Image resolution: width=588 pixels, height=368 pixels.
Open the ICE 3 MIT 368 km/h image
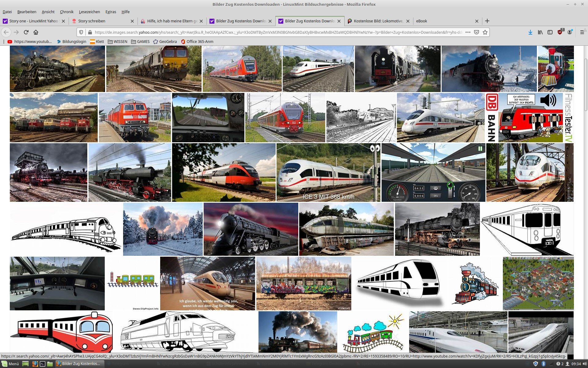(328, 172)
